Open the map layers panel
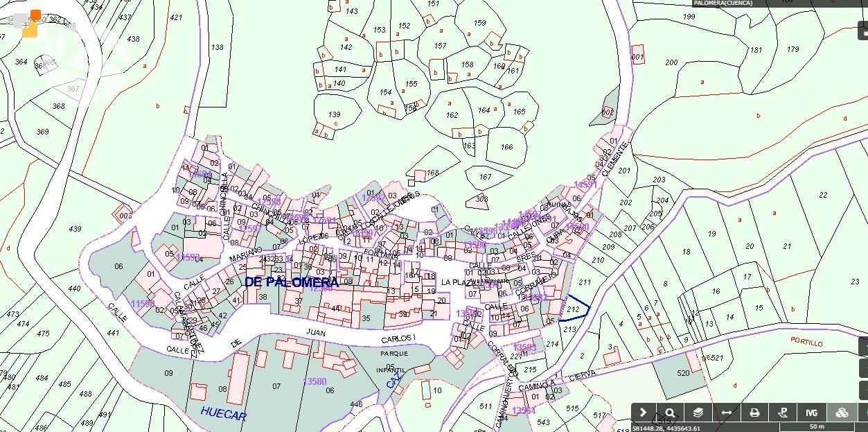The height and width of the screenshot is (432, 868). 698,413
